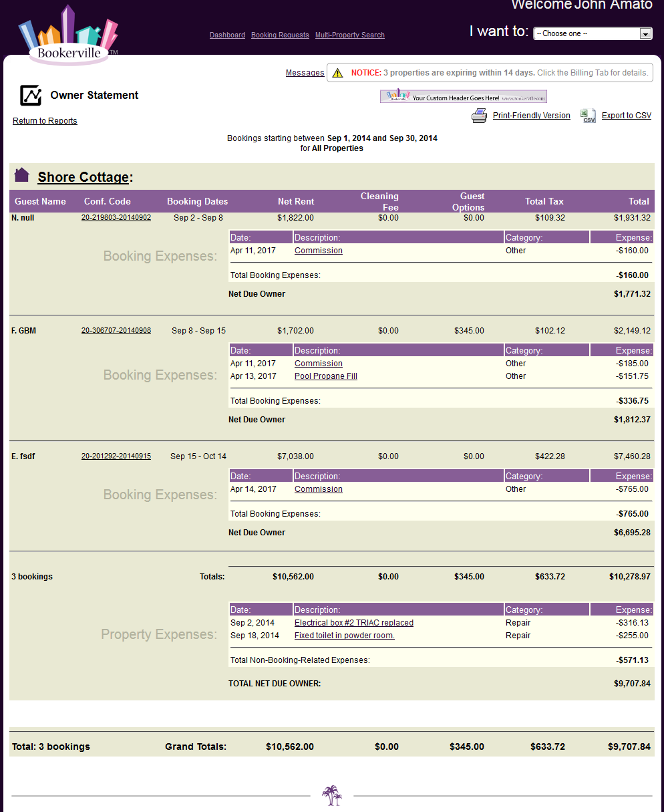Viewport: 664px width, 812px height.
Task: Open the "I want to" dropdown
Action: click(x=593, y=33)
